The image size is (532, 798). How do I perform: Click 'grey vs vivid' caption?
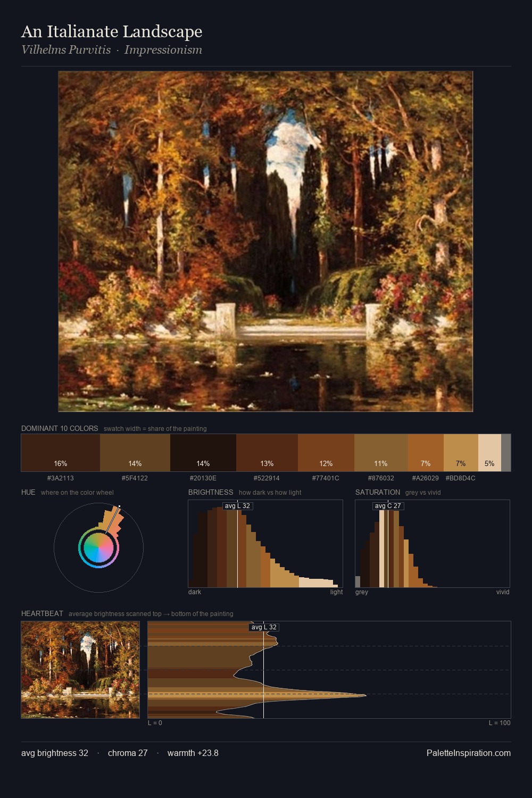point(423,493)
